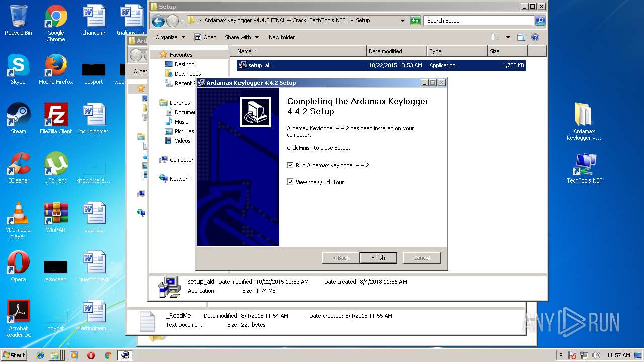
Task: Toggle the preview pane button
Action: click(521, 37)
